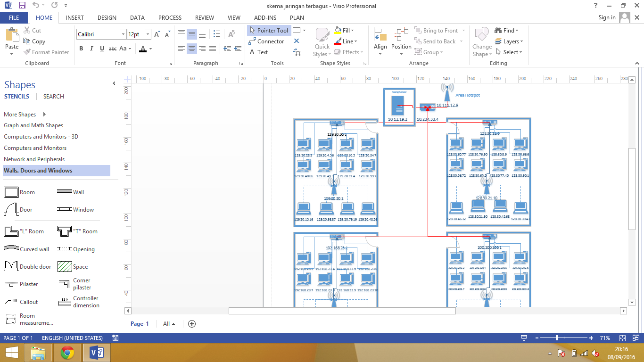Click the zoom slider handle
The width and height of the screenshot is (644, 362).
(557, 338)
